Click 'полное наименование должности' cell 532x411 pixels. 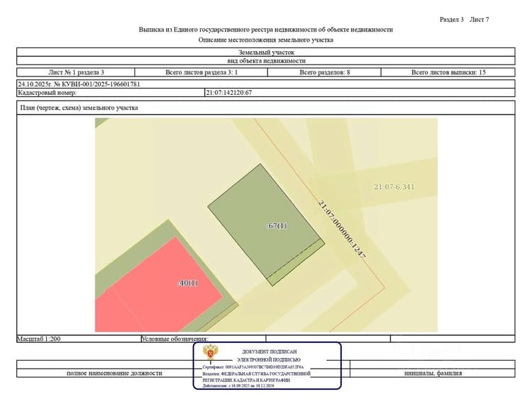pyautogui.click(x=114, y=373)
